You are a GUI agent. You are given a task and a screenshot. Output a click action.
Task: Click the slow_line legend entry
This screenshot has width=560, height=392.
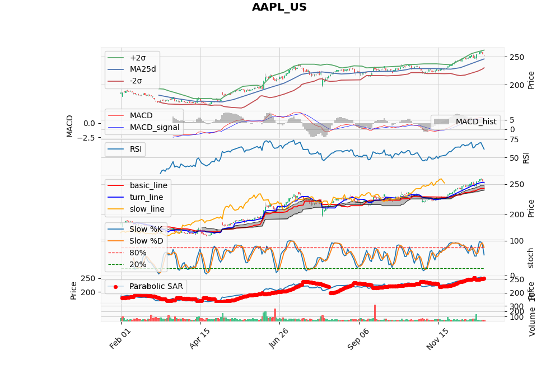147,209
